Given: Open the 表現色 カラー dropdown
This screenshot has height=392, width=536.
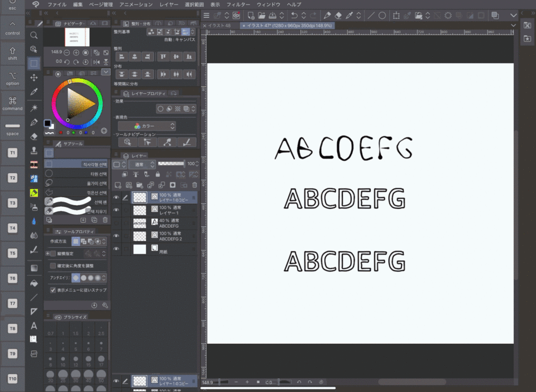Looking at the screenshot, I should coord(147,126).
